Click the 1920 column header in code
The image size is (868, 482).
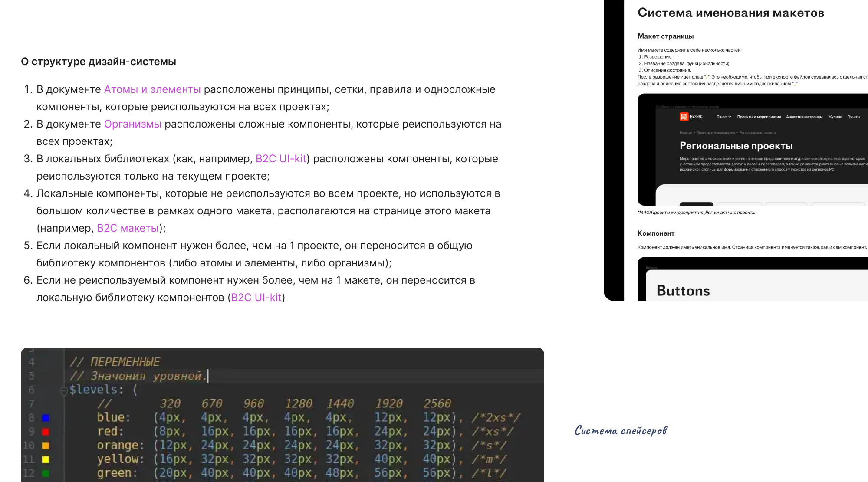[x=389, y=404]
